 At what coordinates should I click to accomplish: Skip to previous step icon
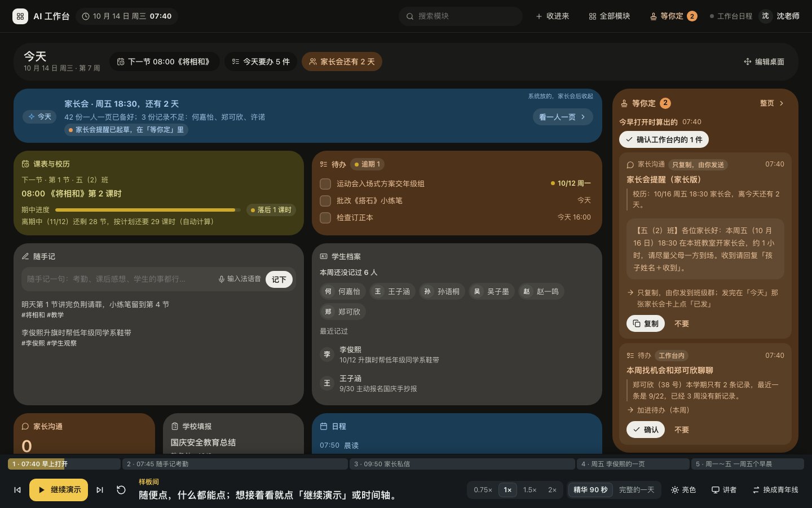(x=17, y=490)
